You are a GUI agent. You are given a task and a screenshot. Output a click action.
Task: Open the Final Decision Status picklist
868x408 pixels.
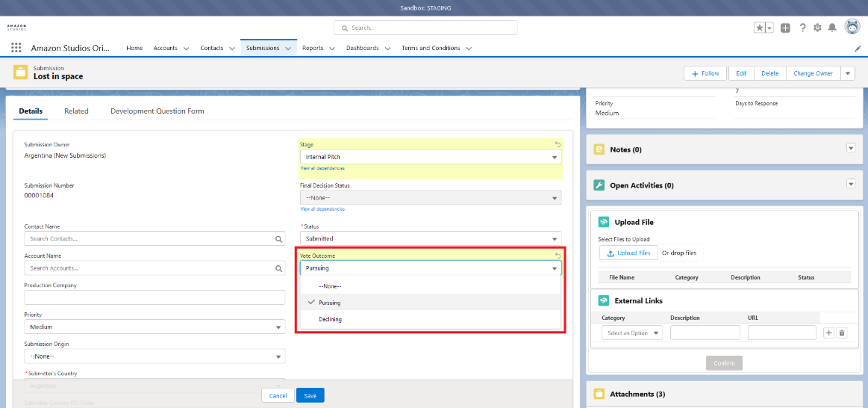[431, 198]
